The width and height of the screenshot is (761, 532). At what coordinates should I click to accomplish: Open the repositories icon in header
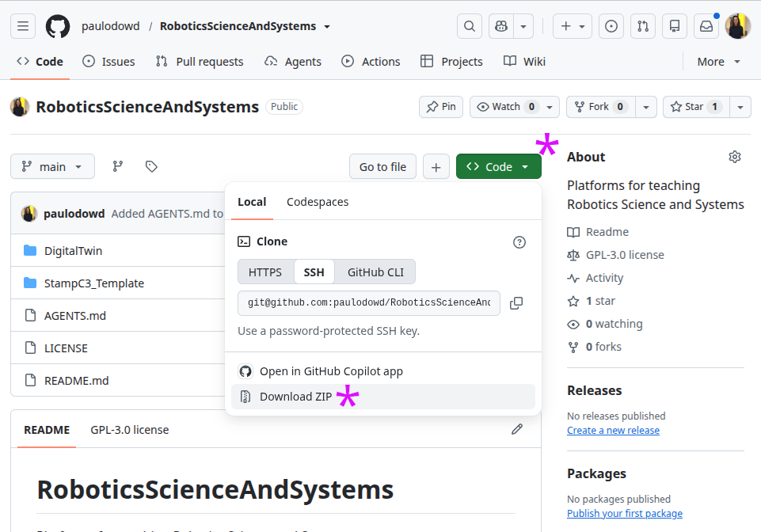675,25
